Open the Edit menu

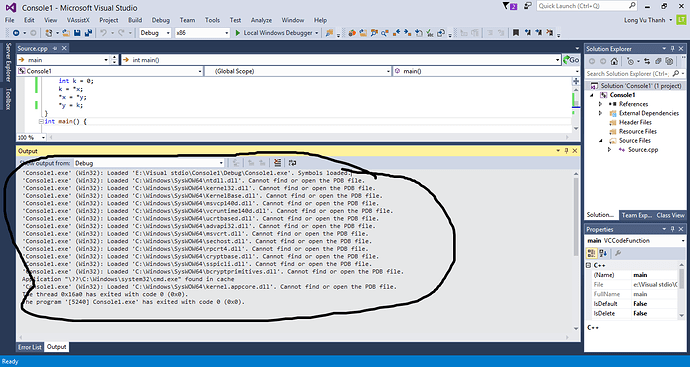[x=29, y=20]
